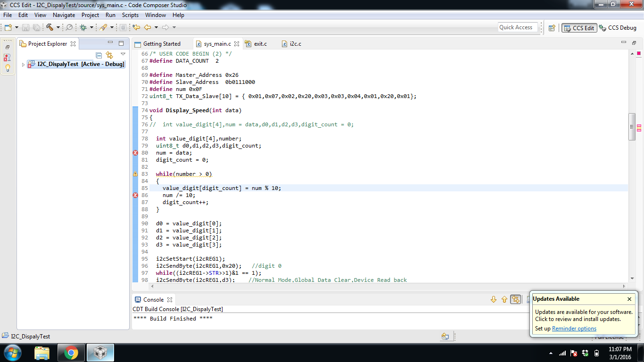Click the error marker on line 80

pos(135,153)
